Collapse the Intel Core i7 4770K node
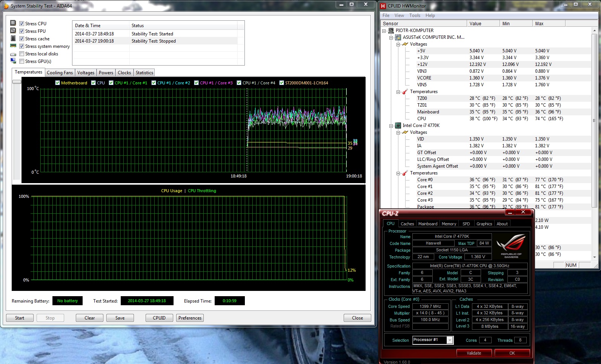601x364 pixels. [391, 125]
